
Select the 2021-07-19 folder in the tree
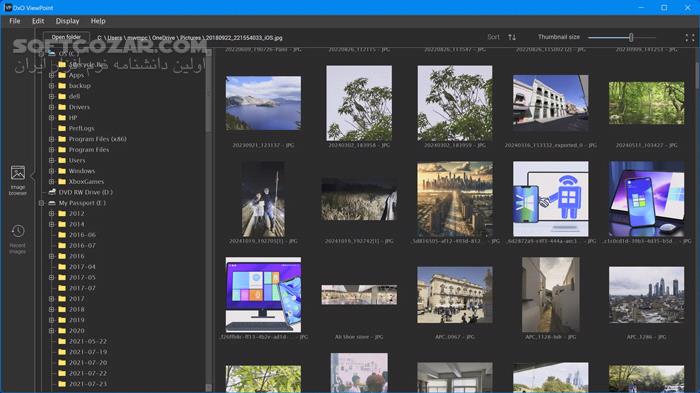click(88, 352)
